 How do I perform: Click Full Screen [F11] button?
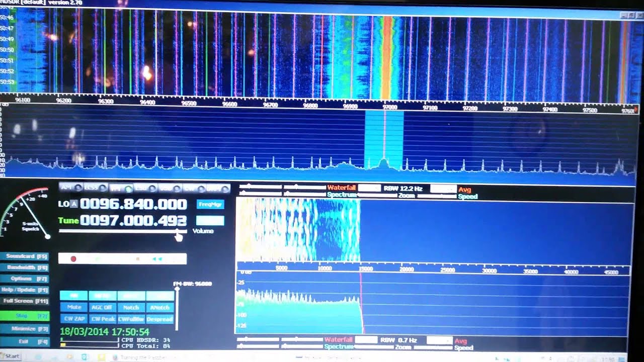coord(27,301)
